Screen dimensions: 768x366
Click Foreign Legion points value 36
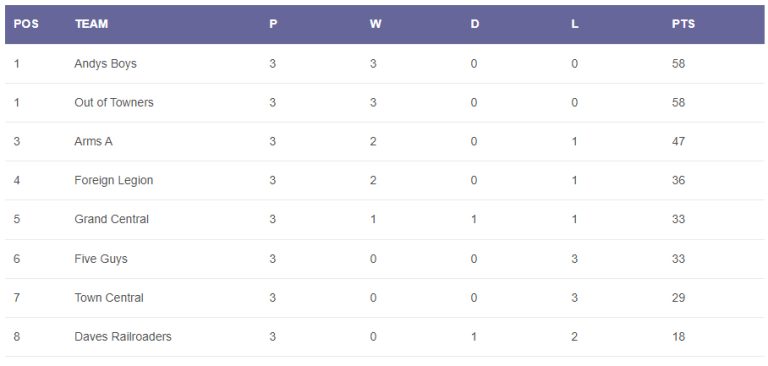(678, 180)
